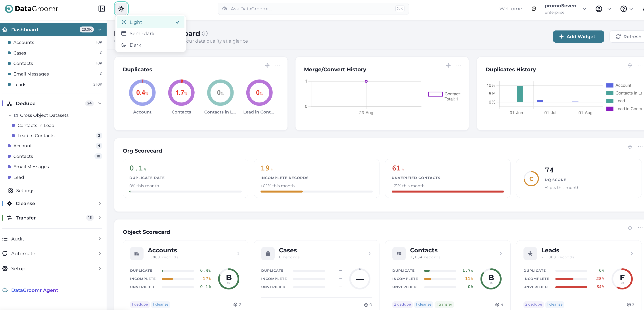Select the Semi-dark theme option
644x310 pixels.
tap(151, 33)
